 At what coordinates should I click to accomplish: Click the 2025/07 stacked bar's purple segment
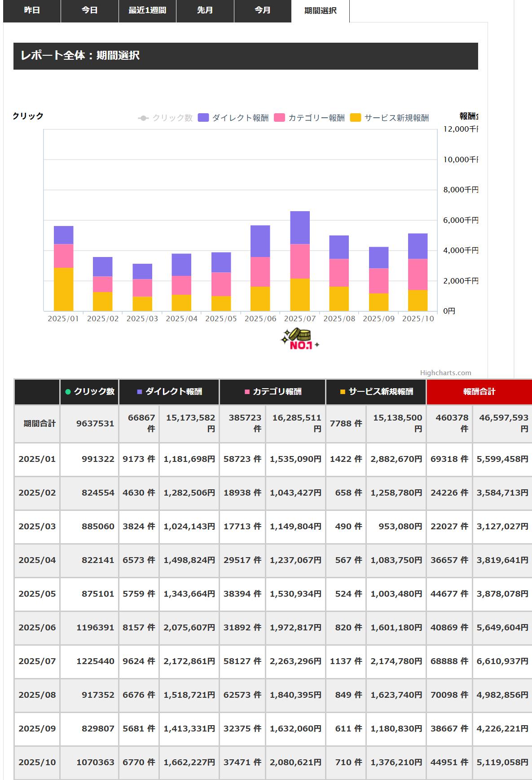pyautogui.click(x=300, y=227)
